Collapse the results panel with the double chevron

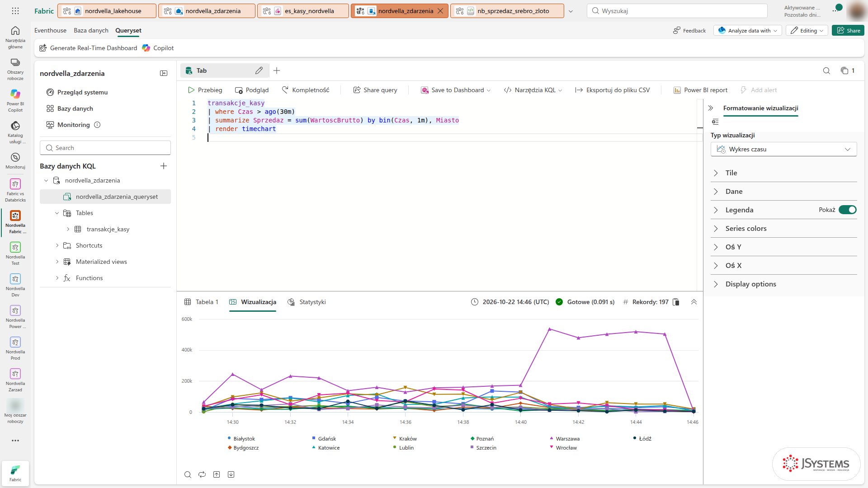pyautogui.click(x=694, y=302)
